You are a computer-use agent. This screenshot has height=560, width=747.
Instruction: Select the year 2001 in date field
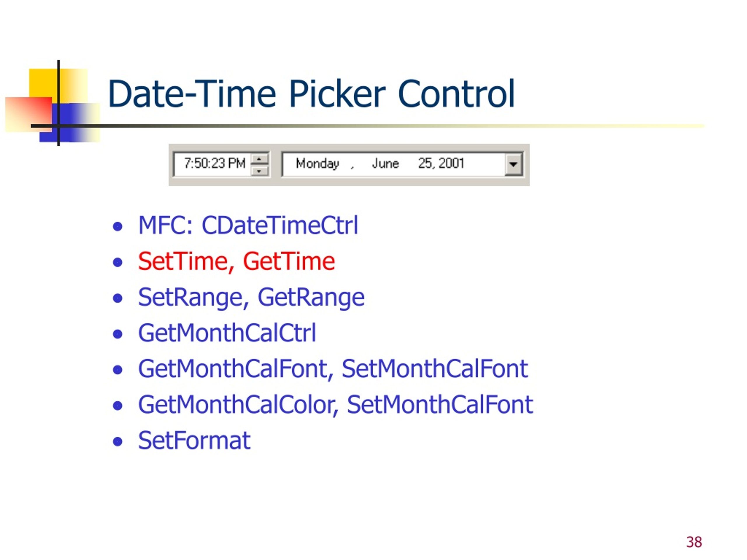pos(451,163)
